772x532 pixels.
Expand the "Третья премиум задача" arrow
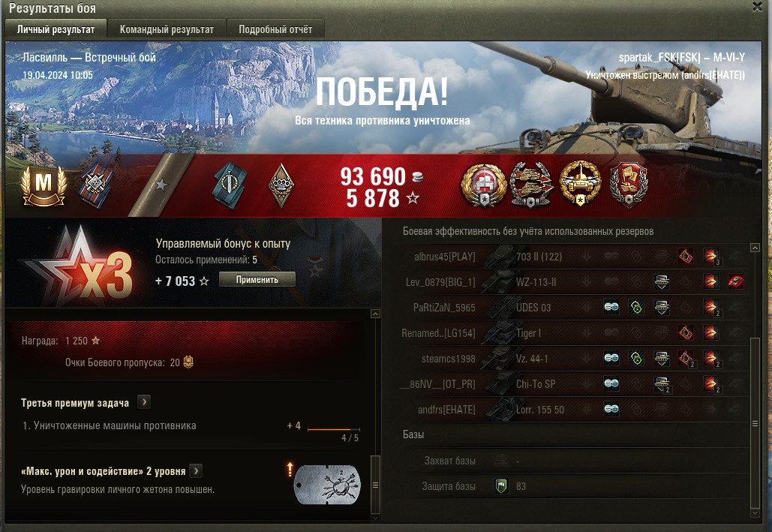(144, 402)
